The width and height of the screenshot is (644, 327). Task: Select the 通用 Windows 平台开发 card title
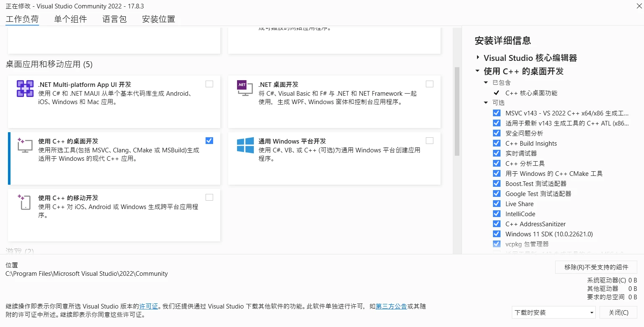(x=292, y=141)
